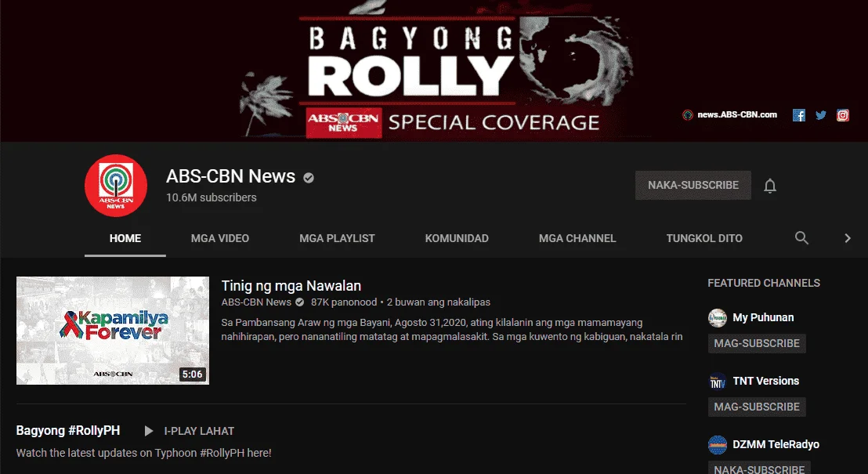Click the ABS-CBN News channel title
The width and height of the screenshot is (868, 474).
231,176
